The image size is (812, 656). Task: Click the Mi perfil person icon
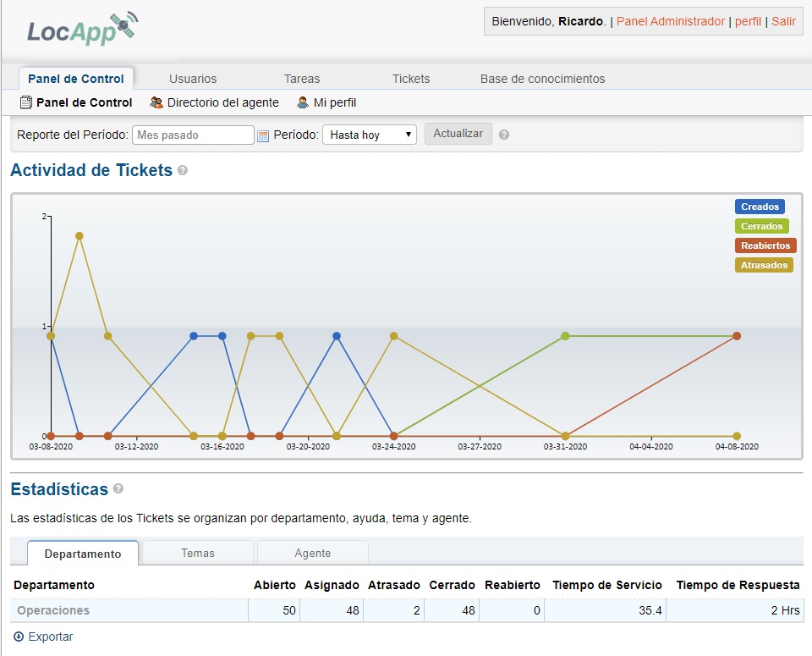[303, 102]
